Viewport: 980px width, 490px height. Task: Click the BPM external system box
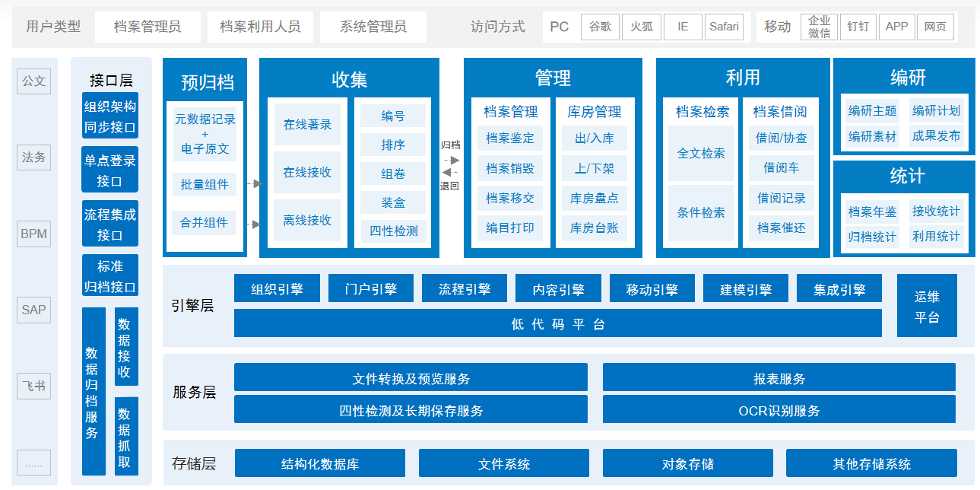34,234
